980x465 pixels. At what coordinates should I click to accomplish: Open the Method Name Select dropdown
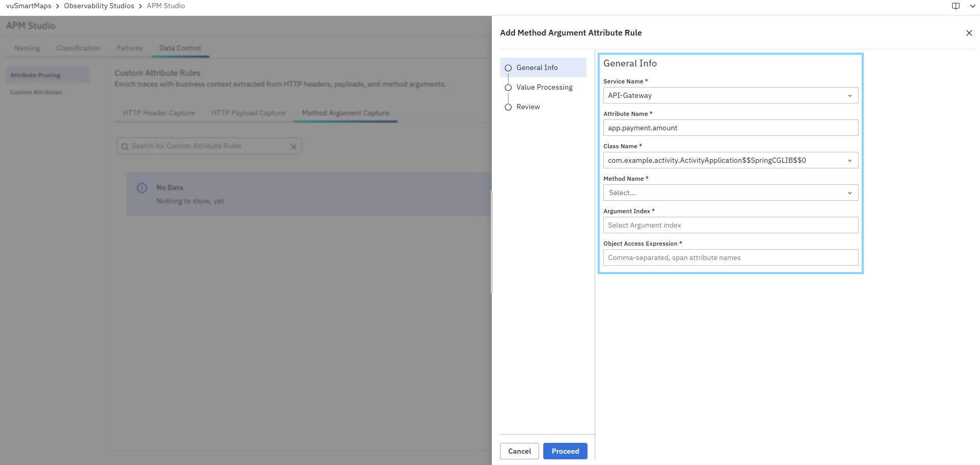click(730, 193)
